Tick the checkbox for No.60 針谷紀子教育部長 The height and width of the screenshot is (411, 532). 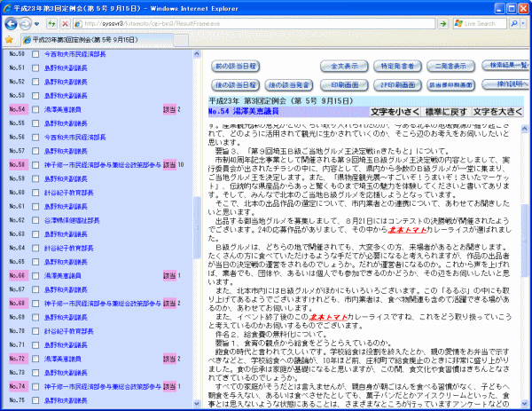coord(35,193)
